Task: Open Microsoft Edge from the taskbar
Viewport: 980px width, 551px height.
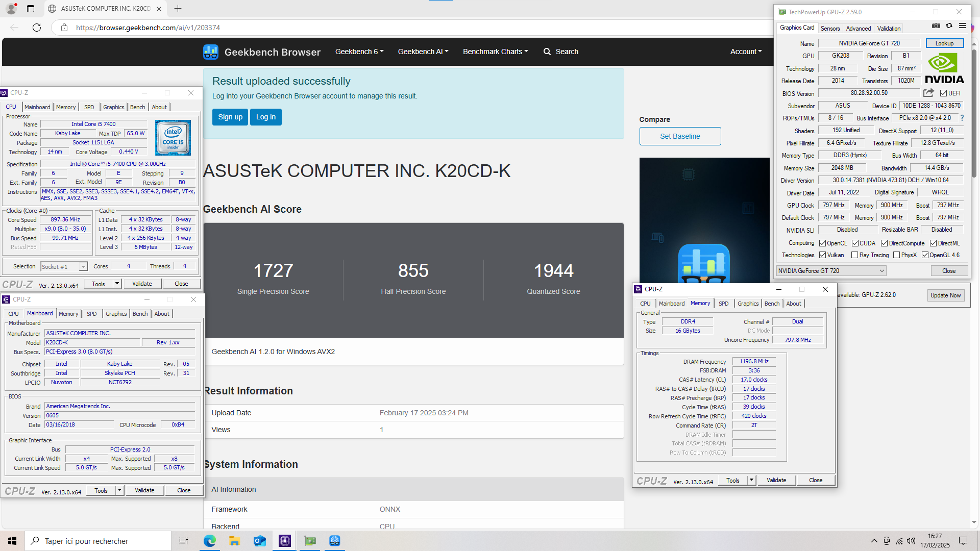Action: (209, 541)
